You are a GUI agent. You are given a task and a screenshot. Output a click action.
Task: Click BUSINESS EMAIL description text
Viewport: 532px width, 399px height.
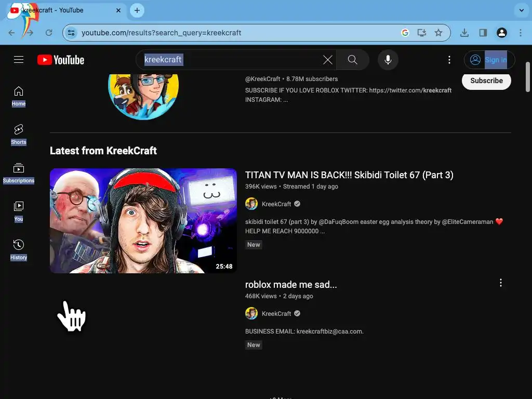304,331
